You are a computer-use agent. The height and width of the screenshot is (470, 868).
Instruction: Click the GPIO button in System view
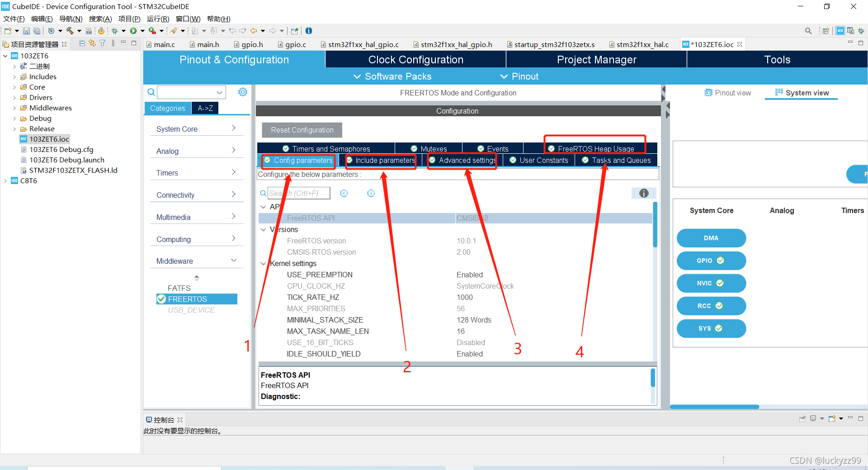click(x=711, y=261)
